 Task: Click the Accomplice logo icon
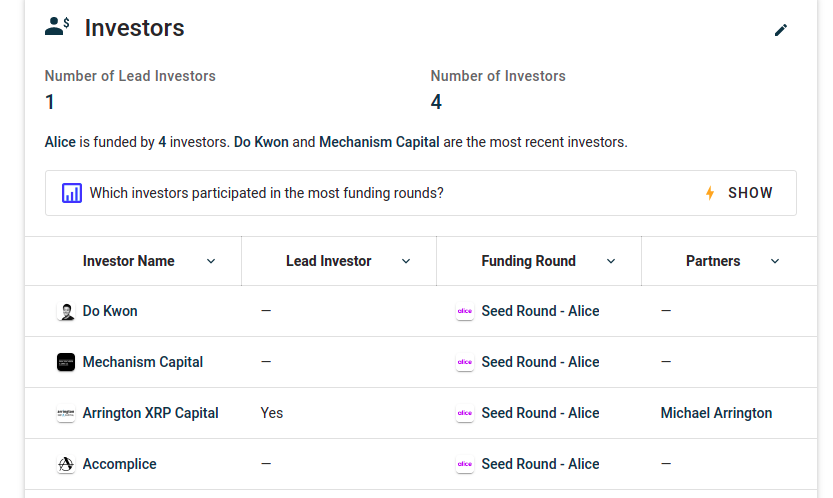[66, 465]
